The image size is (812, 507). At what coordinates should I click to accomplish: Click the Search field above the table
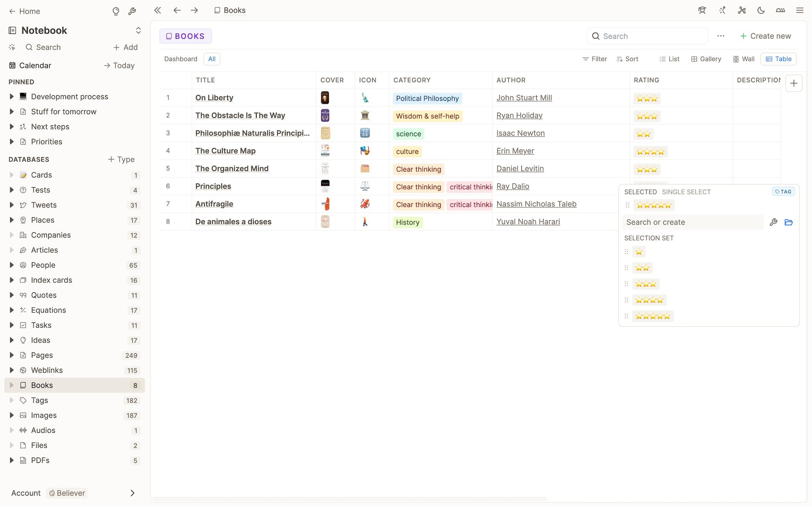[647, 36]
